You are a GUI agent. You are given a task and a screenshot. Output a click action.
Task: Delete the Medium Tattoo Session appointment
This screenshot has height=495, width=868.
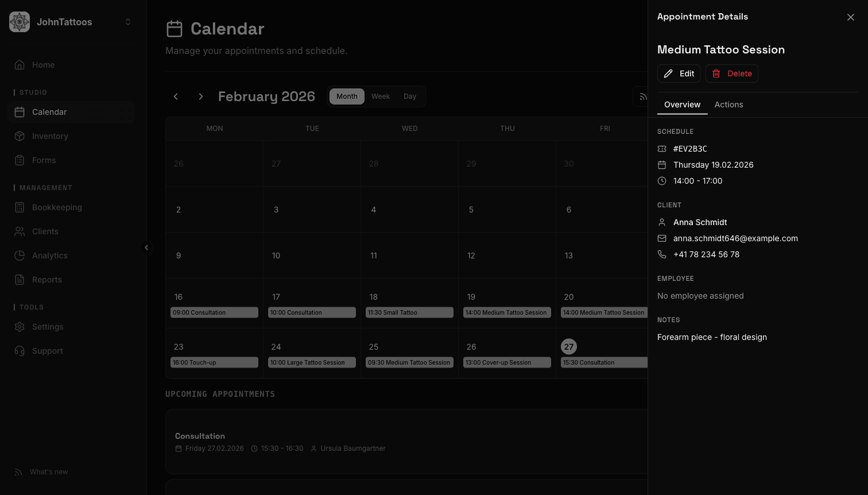[732, 74]
